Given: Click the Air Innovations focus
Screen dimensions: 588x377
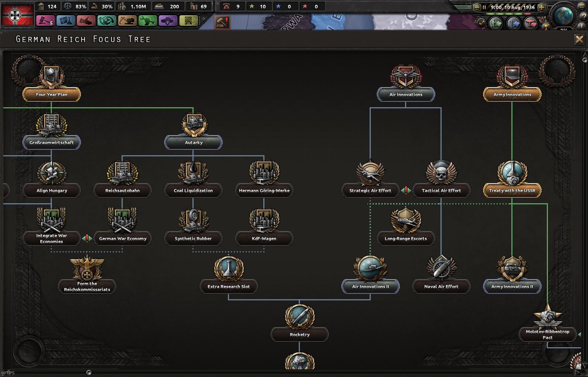Looking at the screenshot, I should [x=406, y=95].
